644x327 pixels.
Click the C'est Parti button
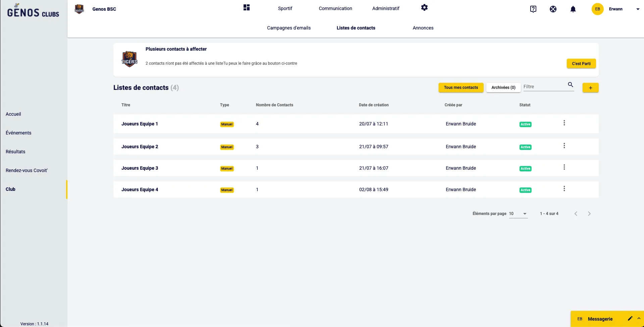[581, 64]
